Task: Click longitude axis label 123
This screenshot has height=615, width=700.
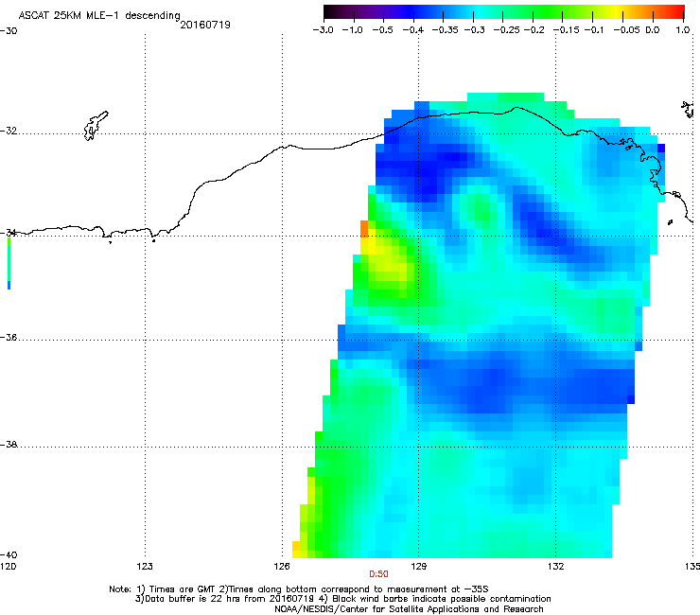Action: [x=145, y=567]
